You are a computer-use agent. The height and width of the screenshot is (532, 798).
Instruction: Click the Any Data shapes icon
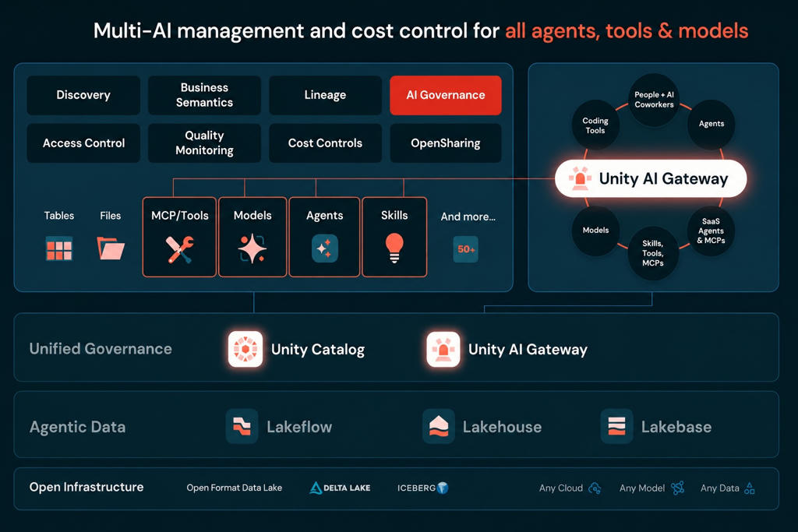749,488
